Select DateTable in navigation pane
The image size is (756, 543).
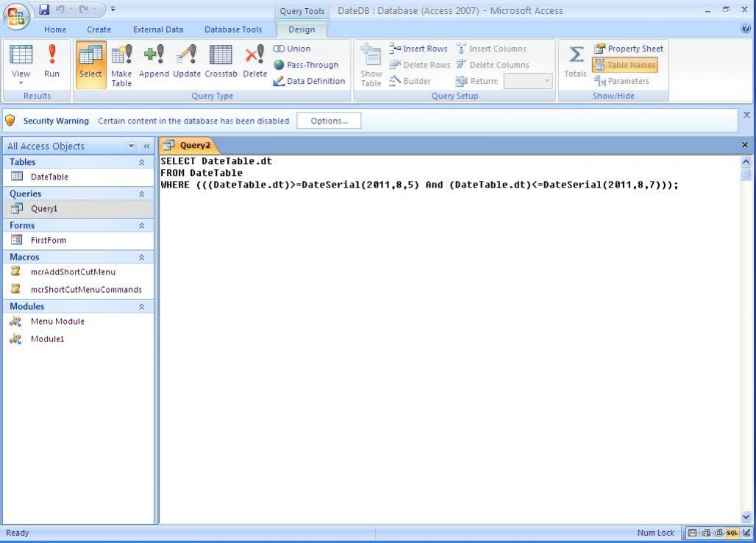pyautogui.click(x=79, y=177)
